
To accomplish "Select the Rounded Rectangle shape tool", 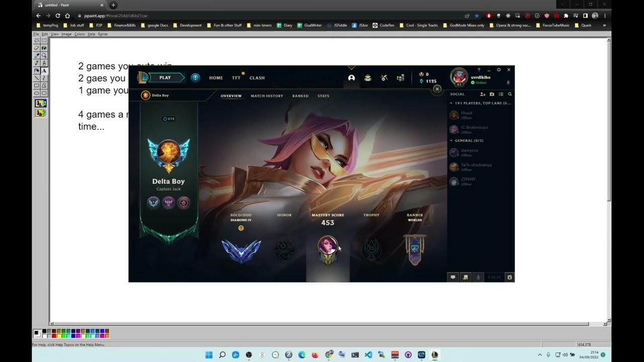I will tap(44, 93).
